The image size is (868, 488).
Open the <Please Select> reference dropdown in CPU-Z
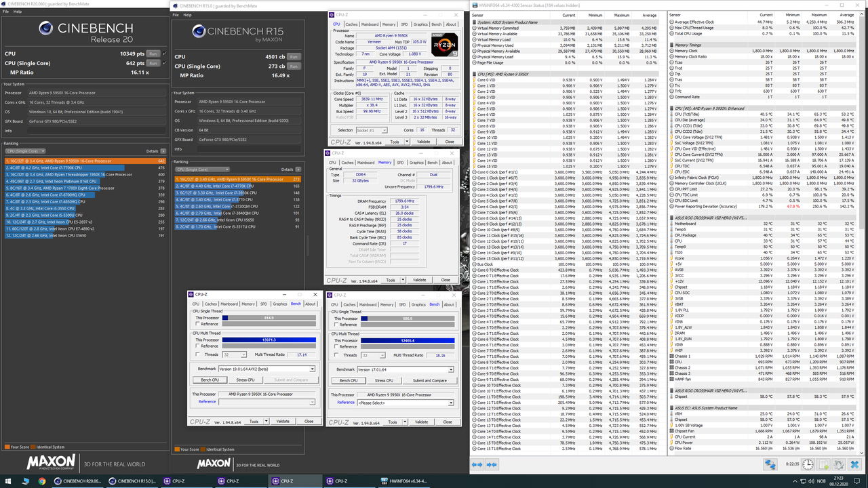coord(406,403)
